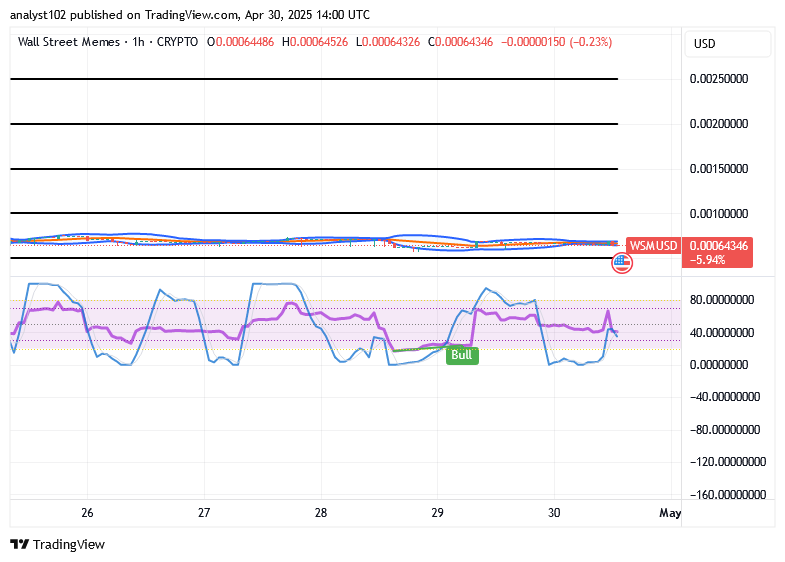The height and width of the screenshot is (562, 785).
Task: Click the 0.00150000 price axis label
Action: [718, 169]
